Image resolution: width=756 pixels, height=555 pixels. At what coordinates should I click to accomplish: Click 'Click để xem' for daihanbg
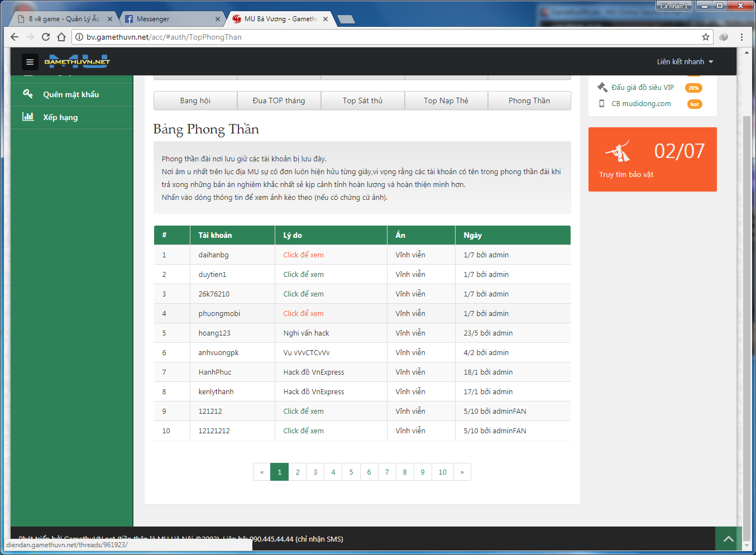pyautogui.click(x=303, y=255)
